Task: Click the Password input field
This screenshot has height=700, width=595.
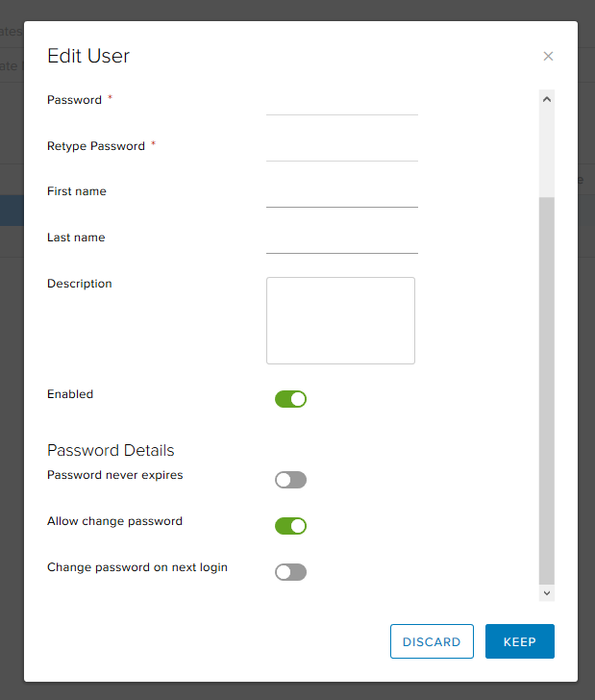Action: [341, 103]
